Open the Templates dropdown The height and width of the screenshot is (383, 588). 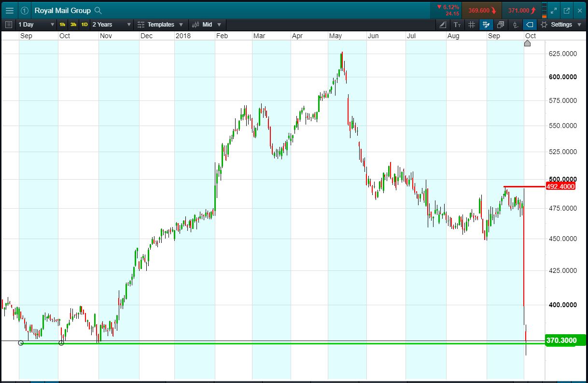tap(160, 25)
